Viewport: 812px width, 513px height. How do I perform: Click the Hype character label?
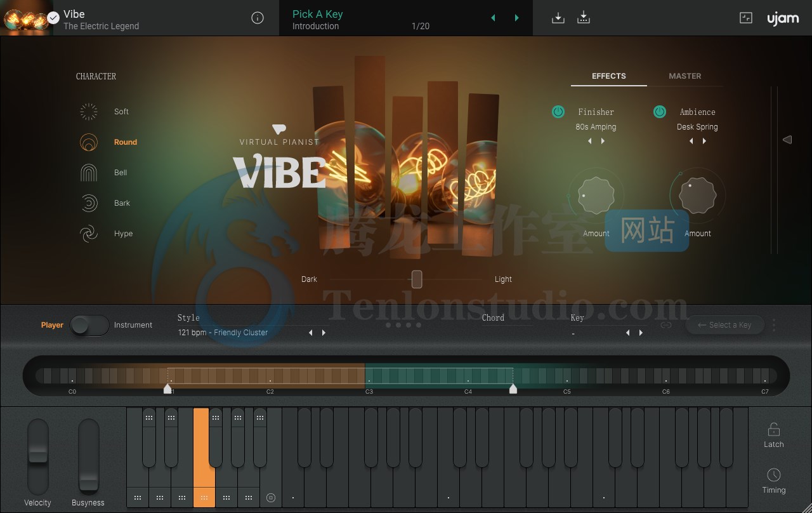(123, 234)
